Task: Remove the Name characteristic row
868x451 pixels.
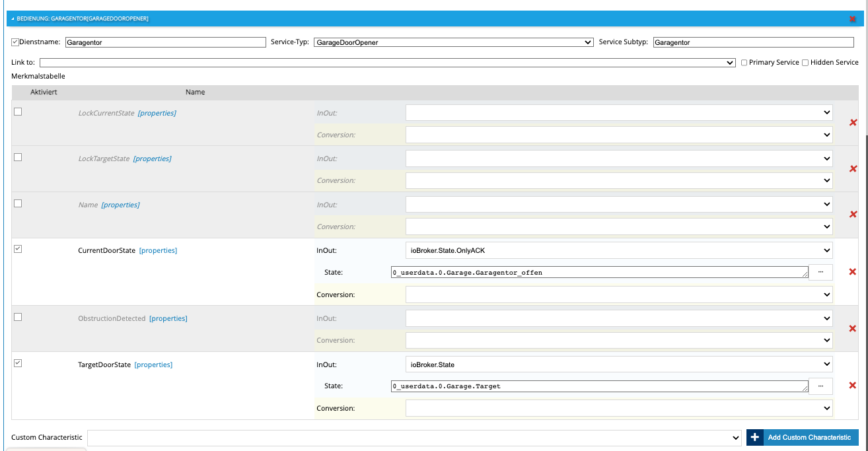Action: click(x=853, y=215)
